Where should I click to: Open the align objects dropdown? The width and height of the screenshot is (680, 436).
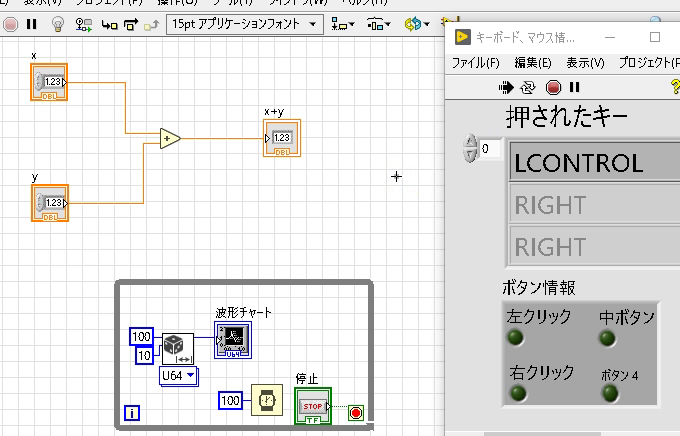(343, 24)
